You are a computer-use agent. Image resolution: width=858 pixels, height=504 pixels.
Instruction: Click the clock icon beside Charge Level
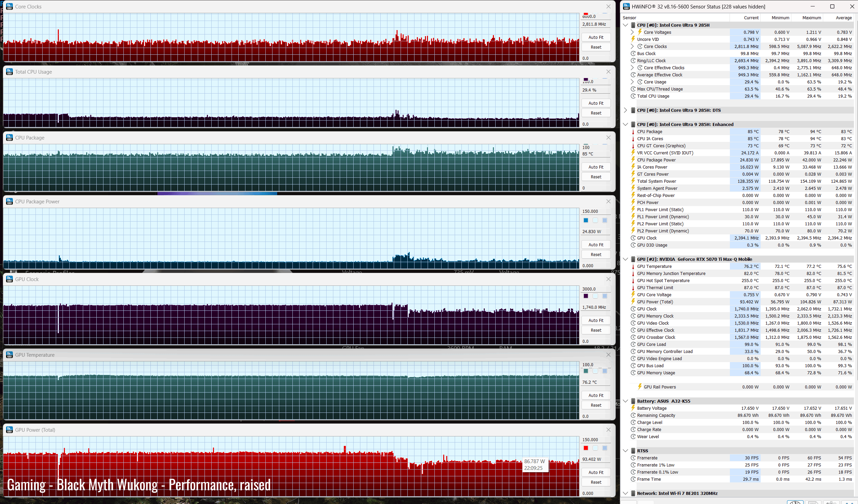(x=633, y=423)
